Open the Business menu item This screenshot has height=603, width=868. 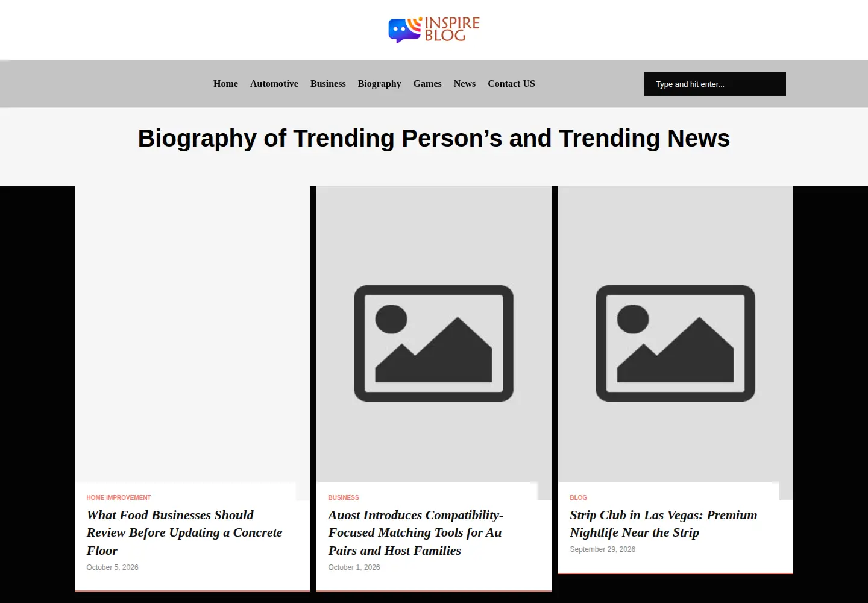[328, 84]
